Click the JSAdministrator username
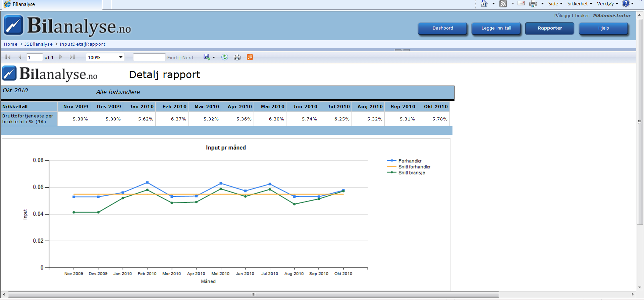The image size is (644, 300). (x=611, y=15)
